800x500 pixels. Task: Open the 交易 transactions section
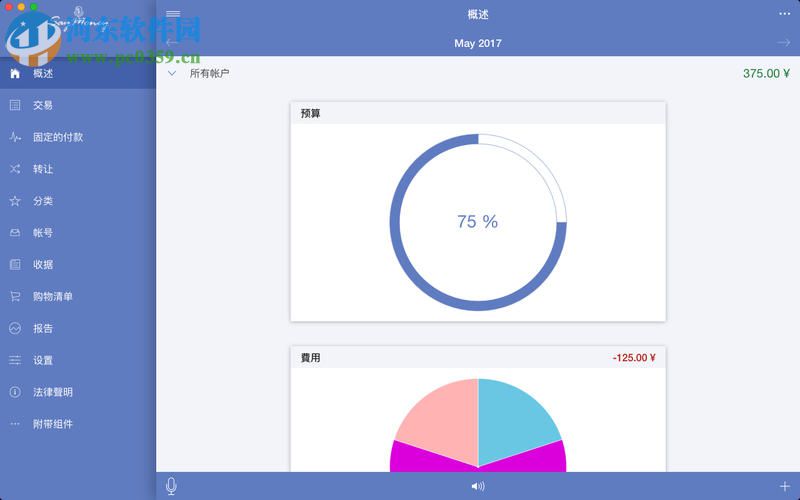(78, 105)
